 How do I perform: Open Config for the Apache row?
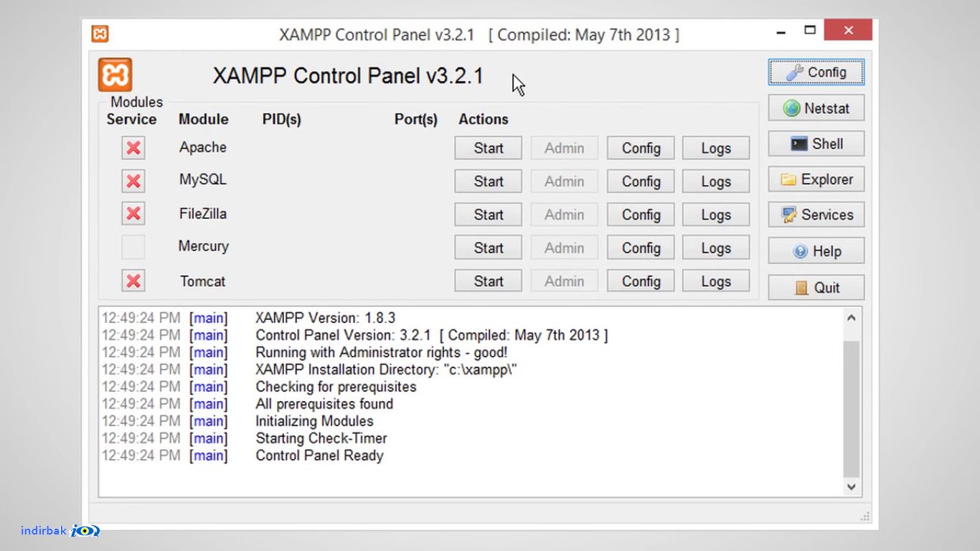(x=641, y=149)
